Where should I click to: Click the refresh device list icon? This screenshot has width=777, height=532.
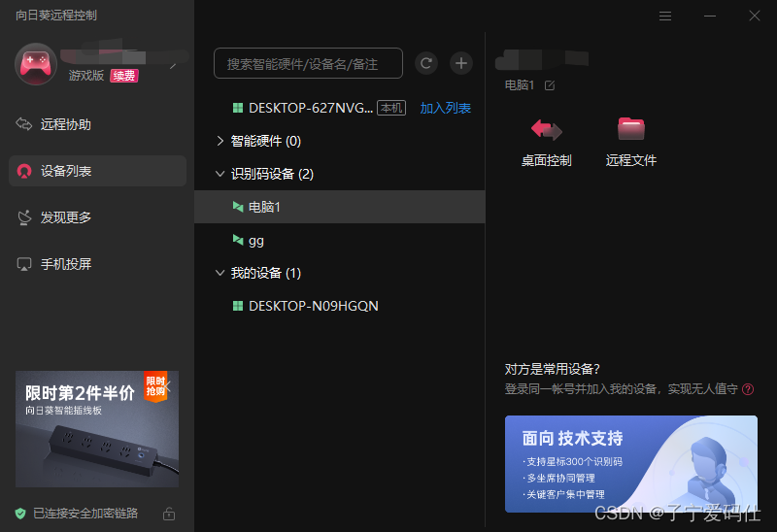click(x=425, y=63)
